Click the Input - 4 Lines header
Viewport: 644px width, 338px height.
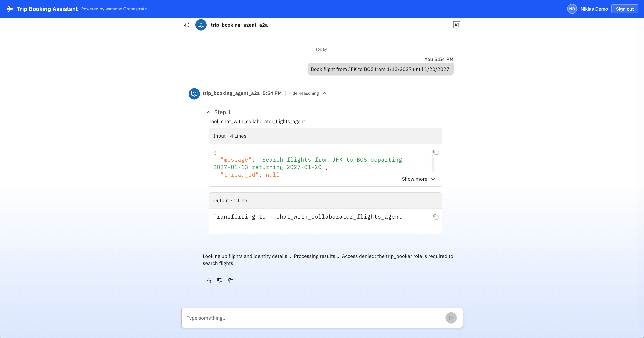pos(325,136)
